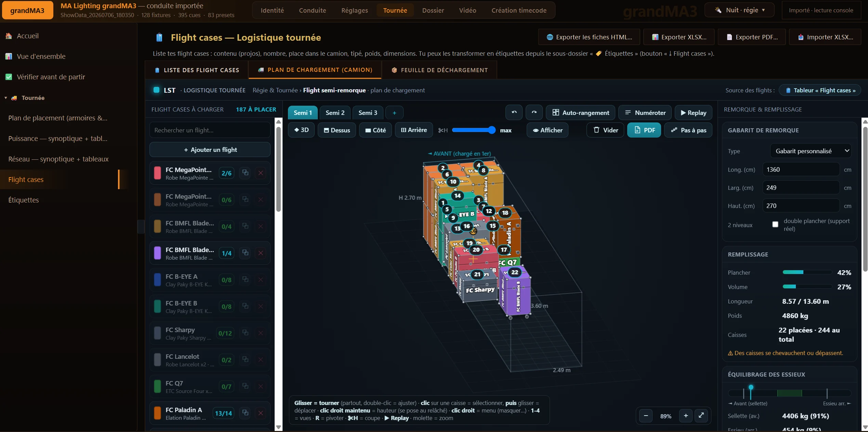This screenshot has height=432, width=868.
Task: Click the grandMA3 orange logo button
Action: click(x=27, y=10)
